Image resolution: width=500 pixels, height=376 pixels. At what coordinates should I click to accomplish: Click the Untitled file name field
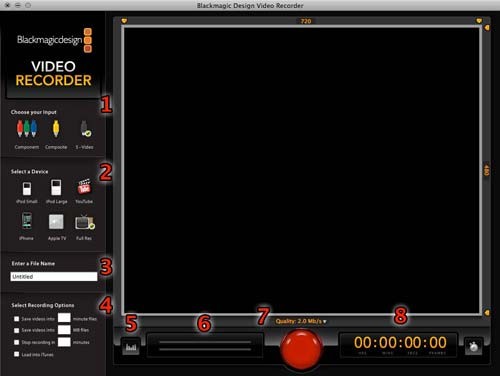(54, 277)
